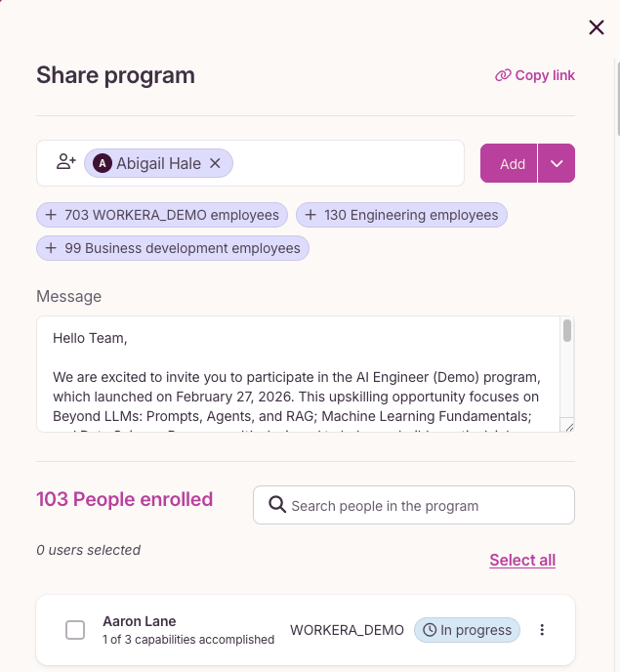Click the Copy link text
Image resolution: width=620 pixels, height=672 pixels.
pos(545,75)
